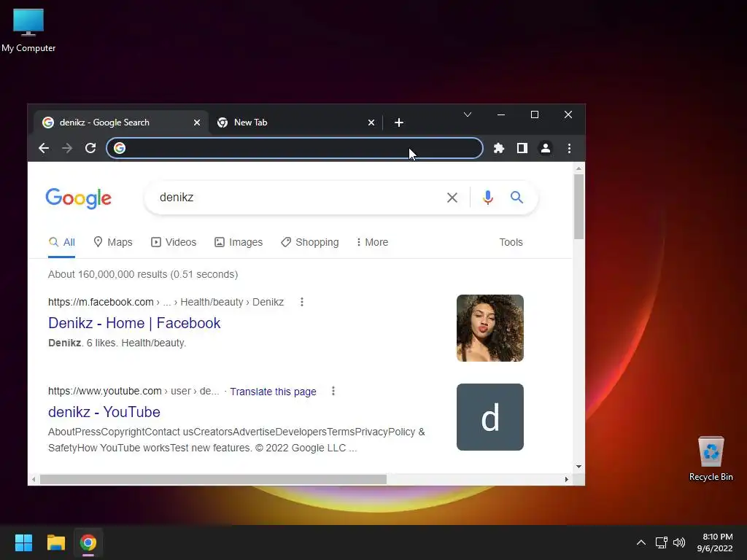Select the Videos results tab

pos(174,242)
